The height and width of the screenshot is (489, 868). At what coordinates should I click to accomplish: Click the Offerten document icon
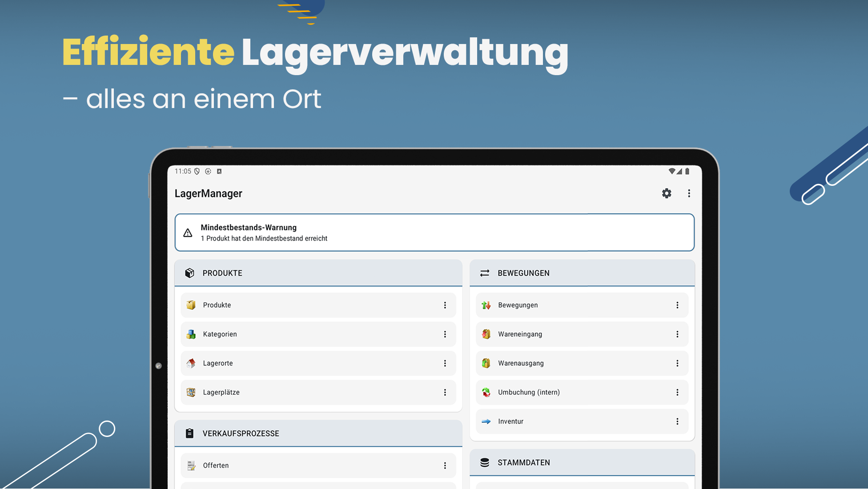point(191,465)
